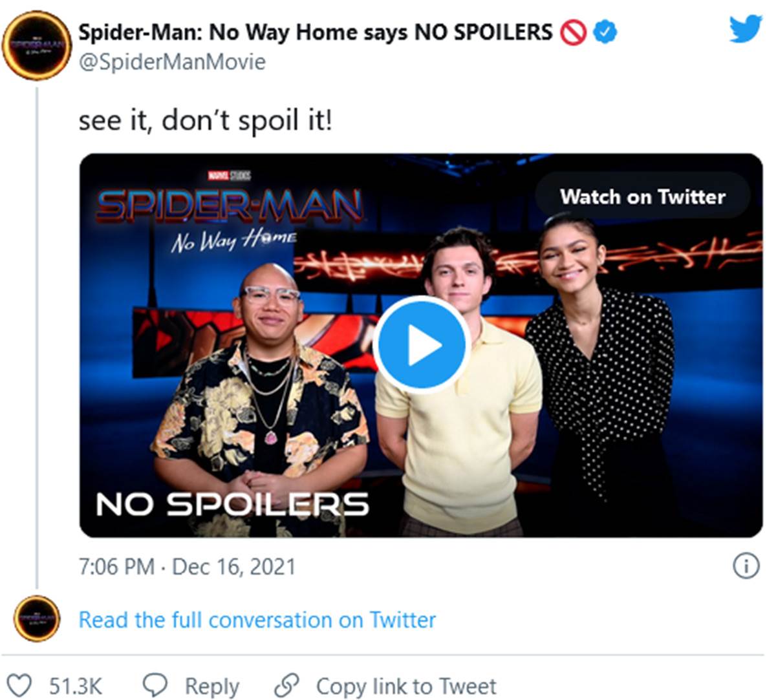
Task: Play the No Spoilers video
Action: (421, 345)
